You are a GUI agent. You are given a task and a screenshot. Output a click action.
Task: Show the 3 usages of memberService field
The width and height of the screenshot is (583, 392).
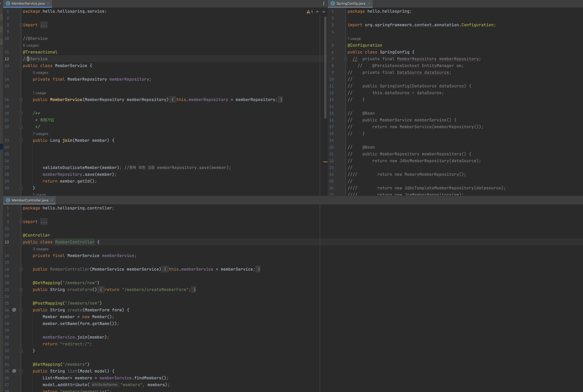click(x=41, y=249)
